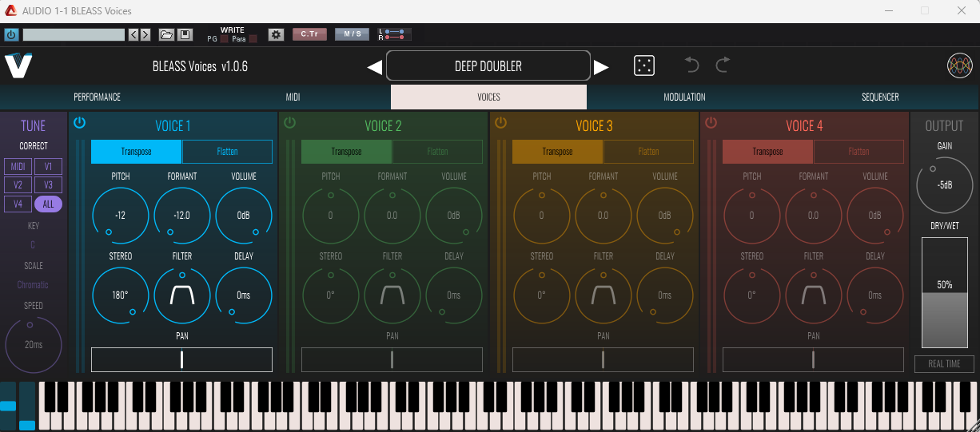Select Voice 1 Transpose mode
980x432 pixels.
(x=137, y=152)
